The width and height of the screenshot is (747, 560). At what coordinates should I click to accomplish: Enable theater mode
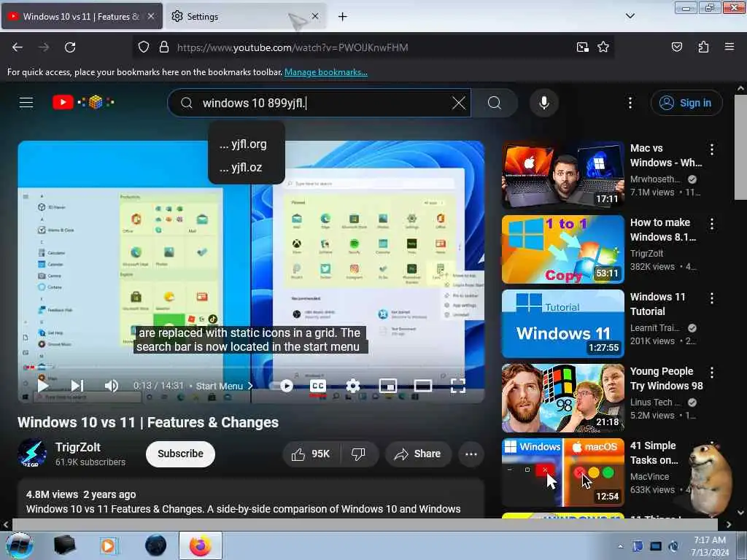point(422,386)
